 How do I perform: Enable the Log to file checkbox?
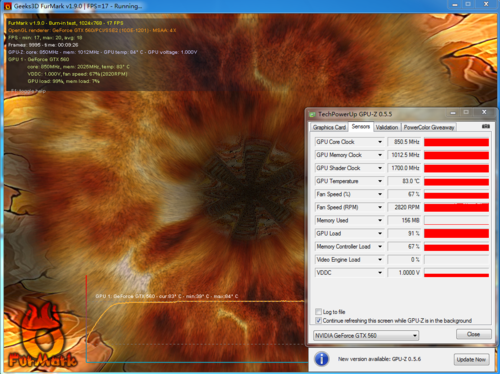(x=318, y=312)
